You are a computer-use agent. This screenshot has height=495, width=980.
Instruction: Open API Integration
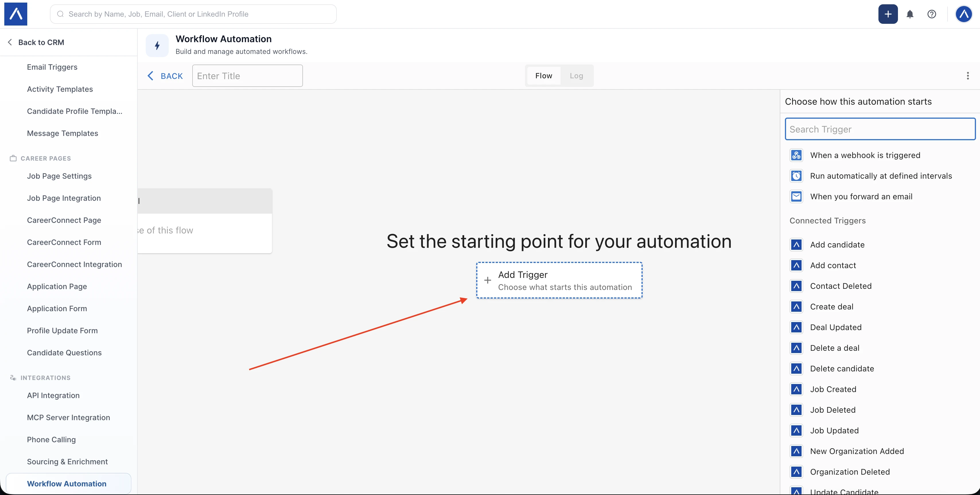(53, 395)
